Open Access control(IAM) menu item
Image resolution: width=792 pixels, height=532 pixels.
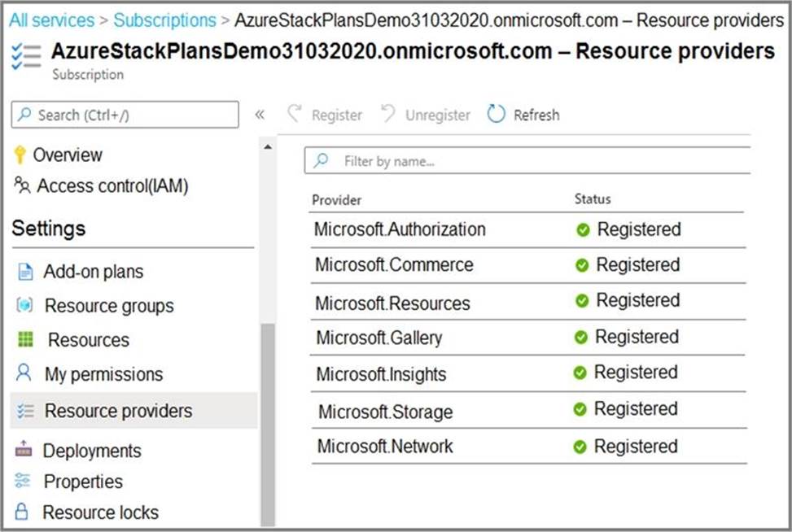112,185
